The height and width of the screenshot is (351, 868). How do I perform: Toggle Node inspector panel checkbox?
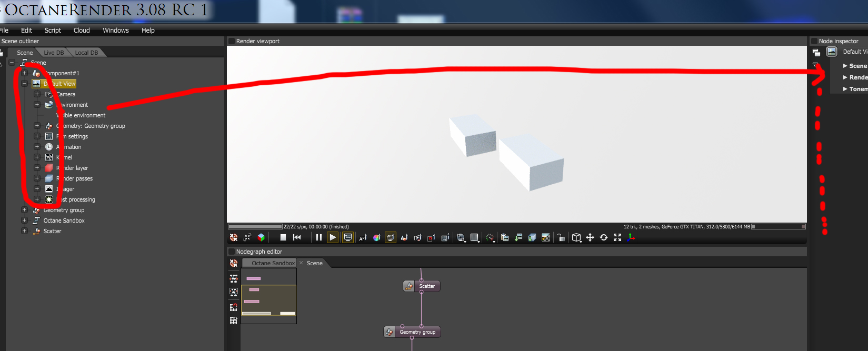tap(814, 41)
